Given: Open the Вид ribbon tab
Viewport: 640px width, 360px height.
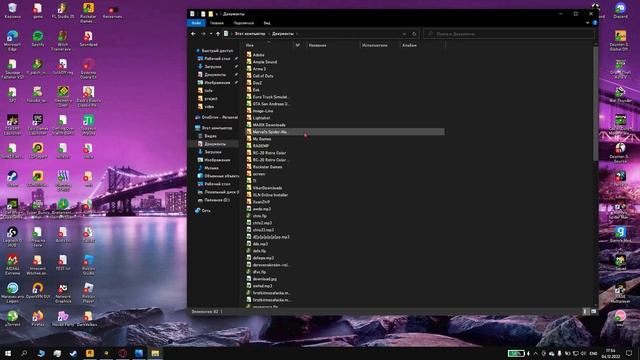Looking at the screenshot, I should point(267,23).
